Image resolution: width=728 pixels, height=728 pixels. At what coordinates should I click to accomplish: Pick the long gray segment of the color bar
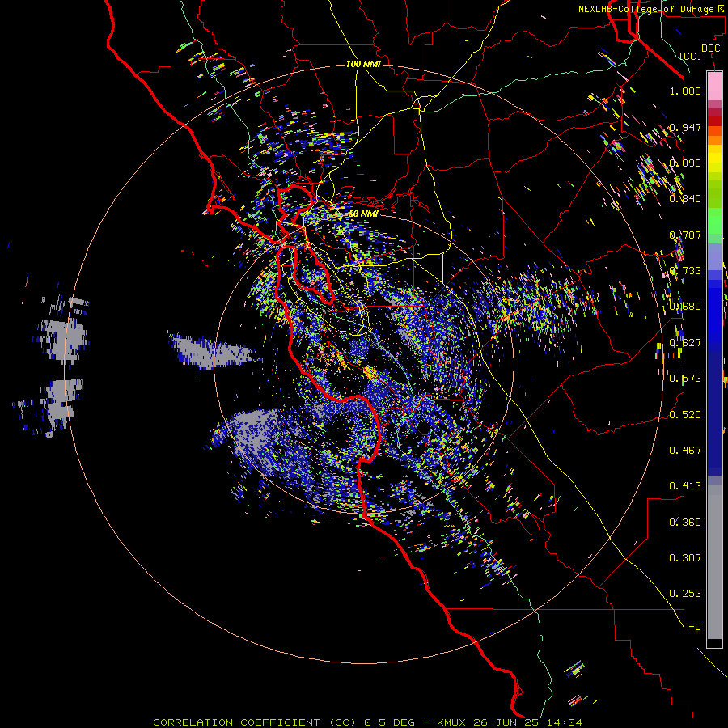point(714,562)
